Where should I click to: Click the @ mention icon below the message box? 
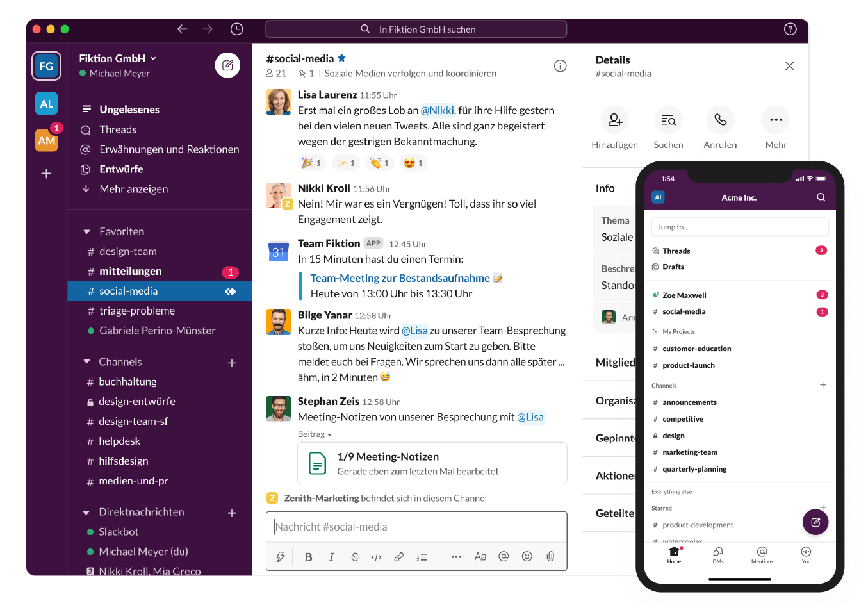click(504, 556)
